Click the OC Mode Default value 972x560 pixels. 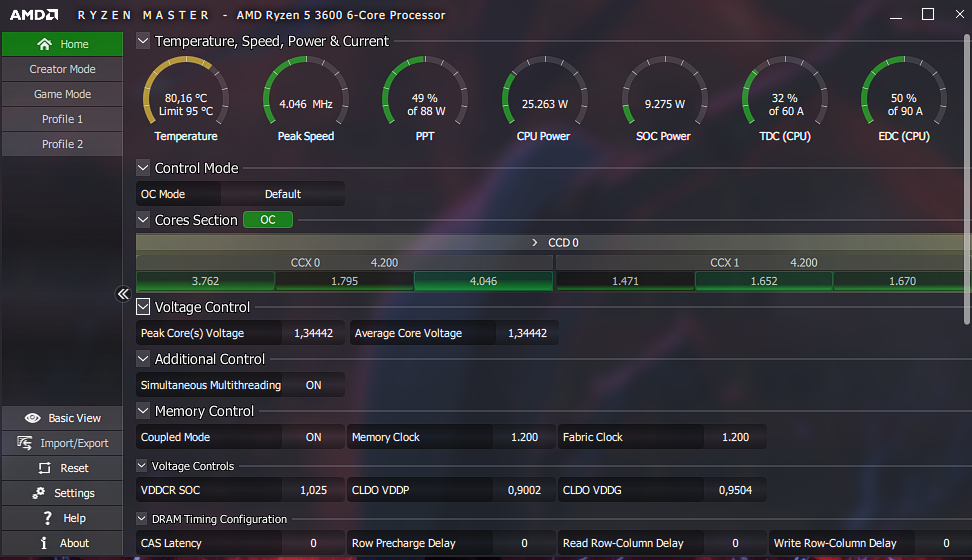tap(283, 194)
